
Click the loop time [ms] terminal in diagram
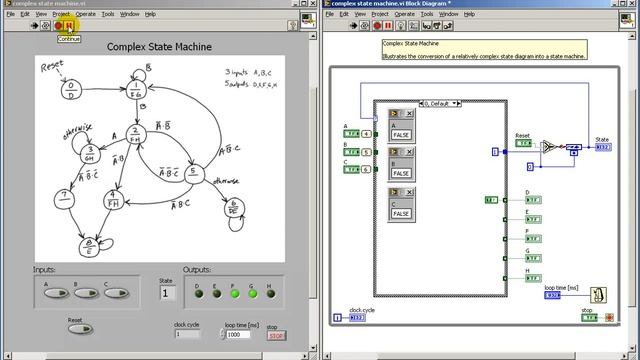click(552, 295)
